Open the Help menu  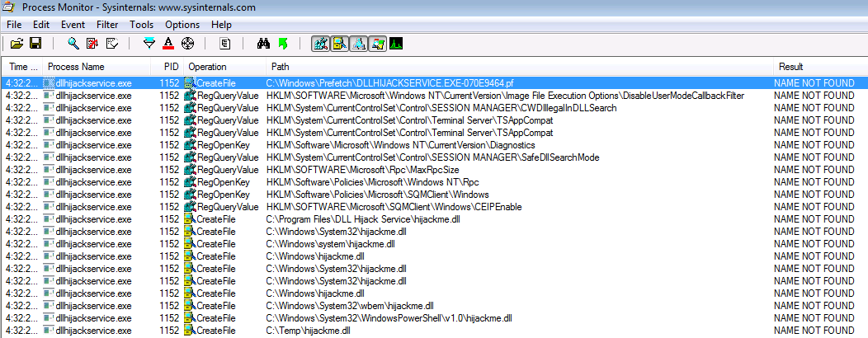tap(221, 25)
